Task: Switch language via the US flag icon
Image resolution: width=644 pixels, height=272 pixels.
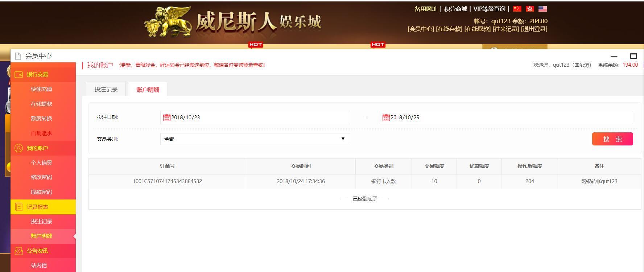Action: pos(542,9)
